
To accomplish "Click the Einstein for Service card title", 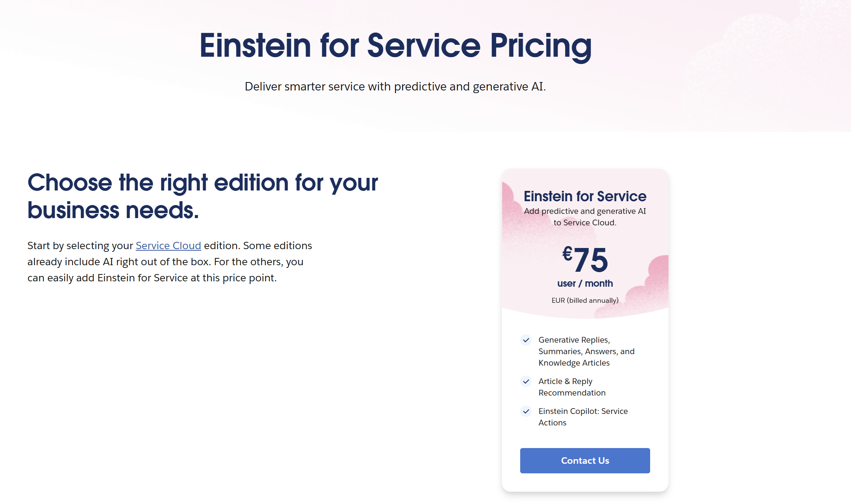I will click(585, 196).
